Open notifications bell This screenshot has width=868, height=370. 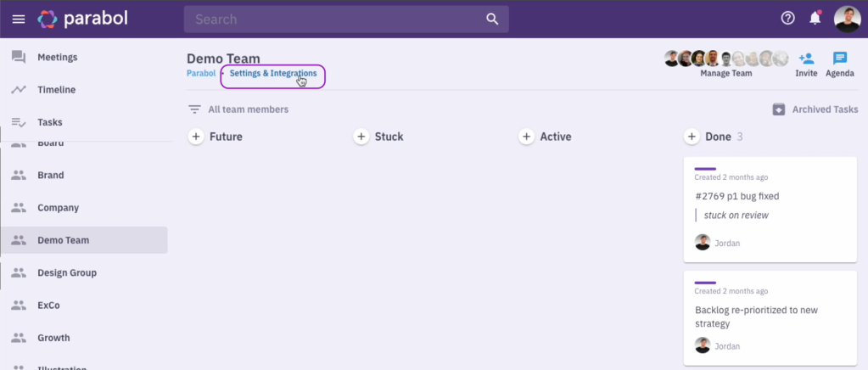[x=815, y=19]
